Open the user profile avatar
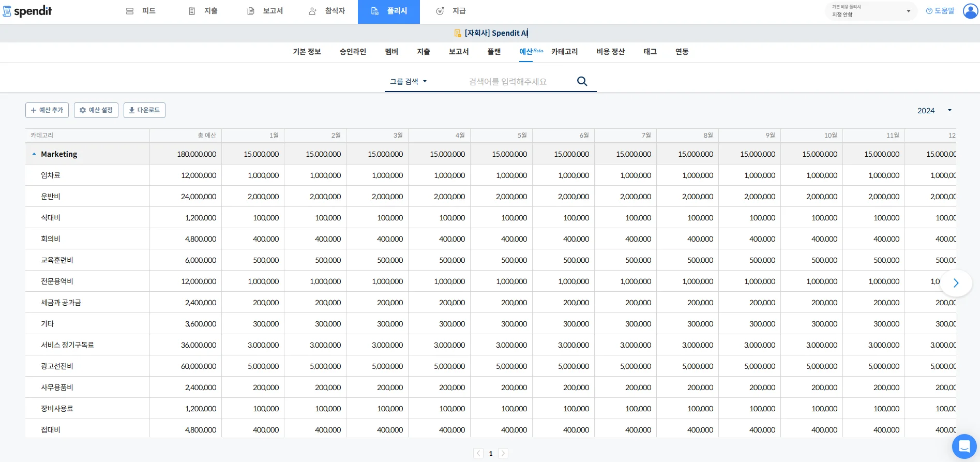Image resolution: width=980 pixels, height=462 pixels. [x=970, y=11]
